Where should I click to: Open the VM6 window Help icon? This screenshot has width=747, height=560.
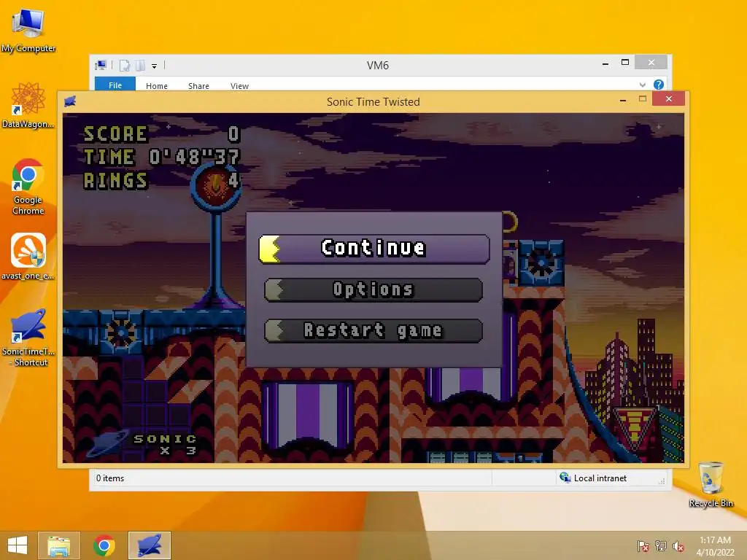point(659,85)
